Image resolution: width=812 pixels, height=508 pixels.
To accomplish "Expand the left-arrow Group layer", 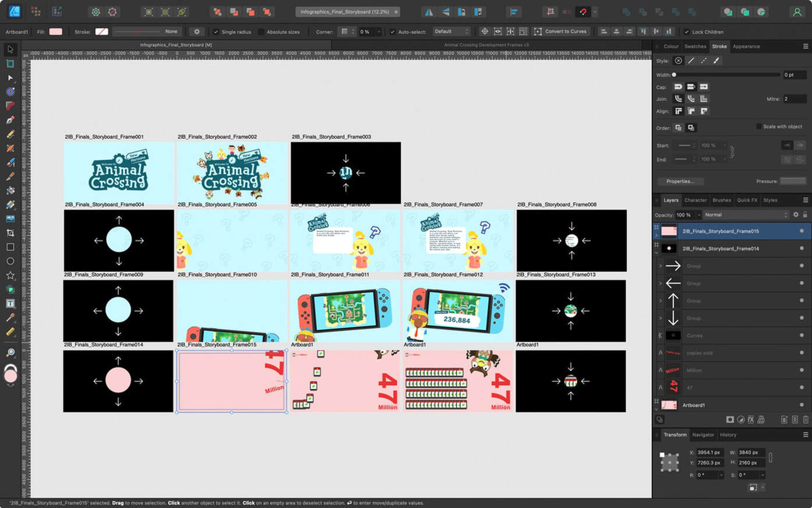I will 660,284.
